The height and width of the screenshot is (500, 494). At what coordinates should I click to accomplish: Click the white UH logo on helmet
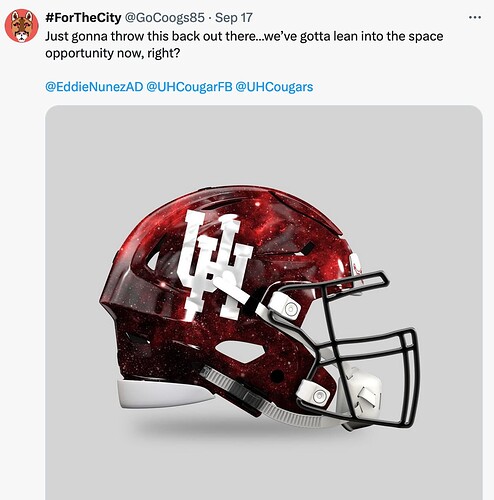click(x=215, y=266)
